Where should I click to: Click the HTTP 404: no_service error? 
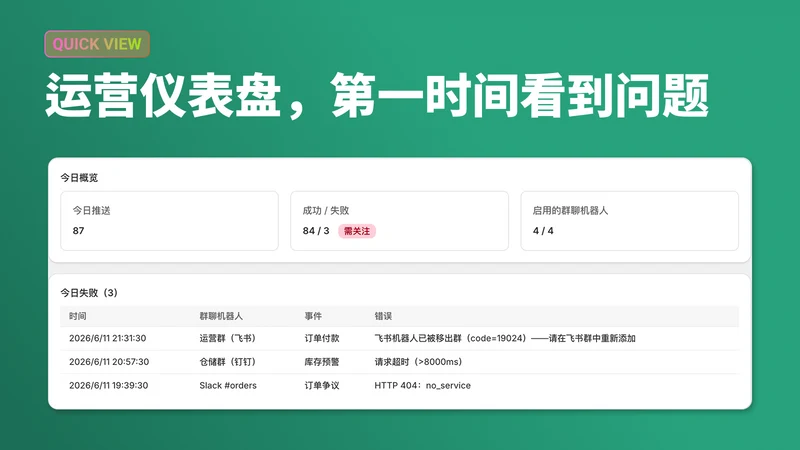coord(422,385)
